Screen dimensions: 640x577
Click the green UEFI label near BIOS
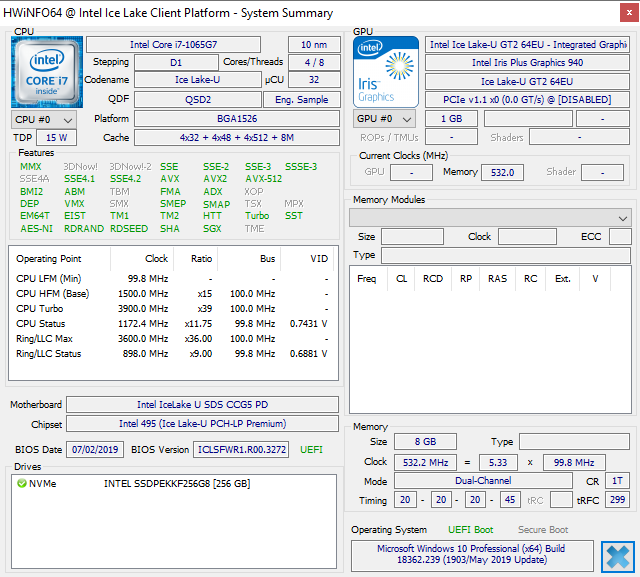point(311,450)
